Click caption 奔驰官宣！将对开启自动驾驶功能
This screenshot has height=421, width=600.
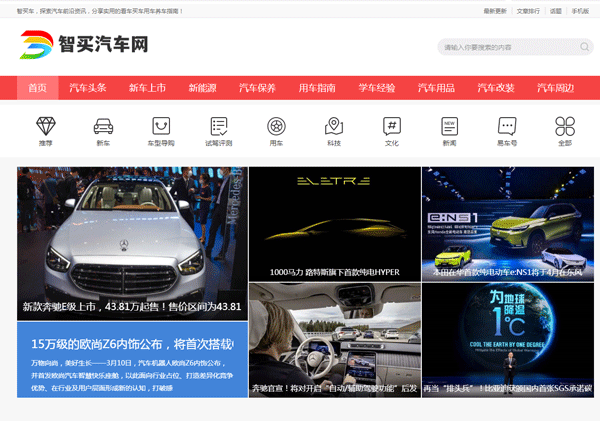coord(334,388)
